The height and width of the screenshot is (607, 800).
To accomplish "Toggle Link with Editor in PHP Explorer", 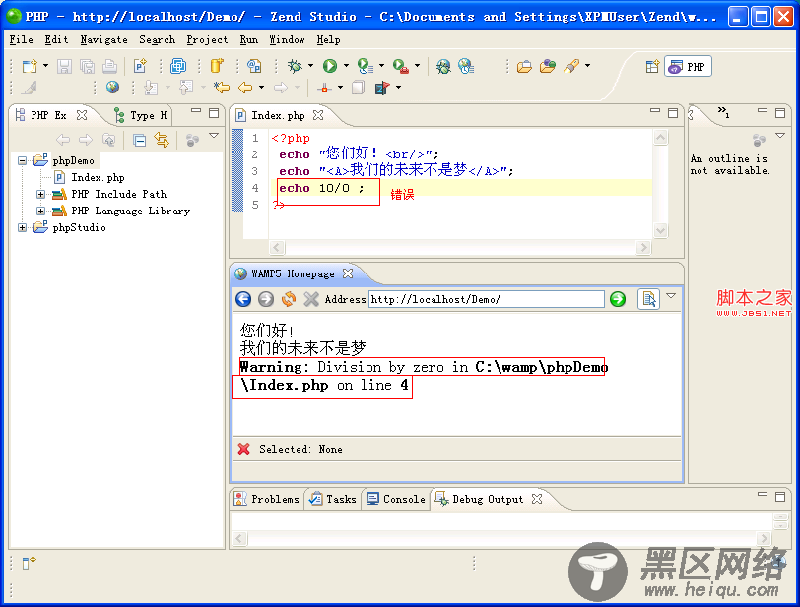I will pyautogui.click(x=161, y=140).
